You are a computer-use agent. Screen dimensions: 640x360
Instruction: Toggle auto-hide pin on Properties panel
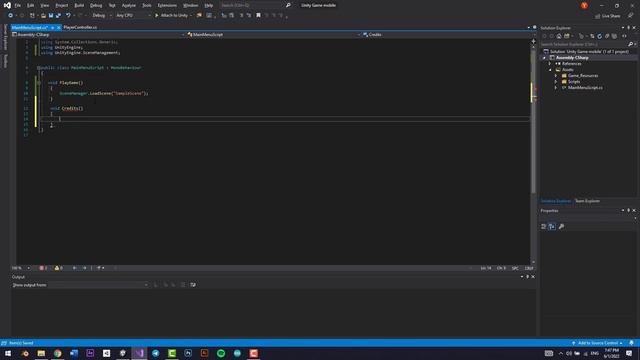coord(629,211)
